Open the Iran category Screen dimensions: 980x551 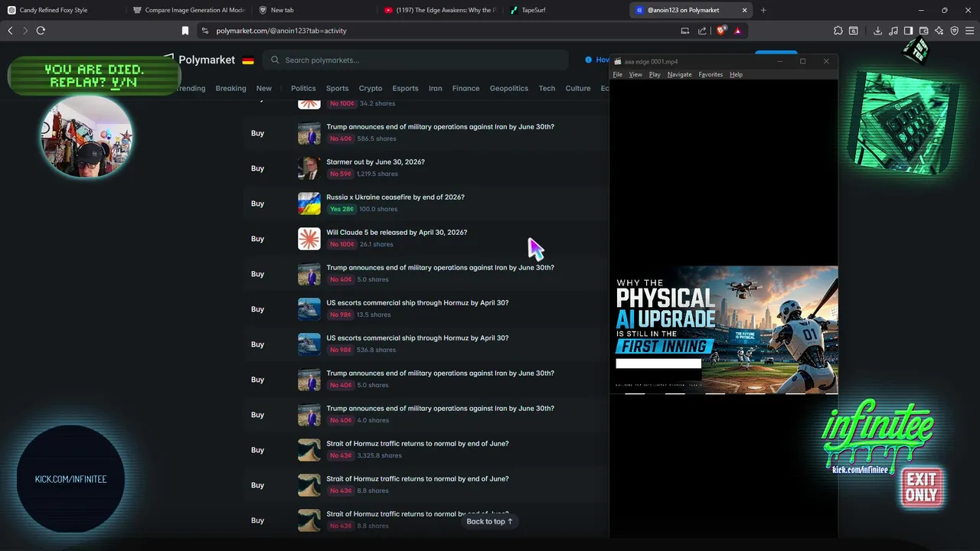(435, 88)
